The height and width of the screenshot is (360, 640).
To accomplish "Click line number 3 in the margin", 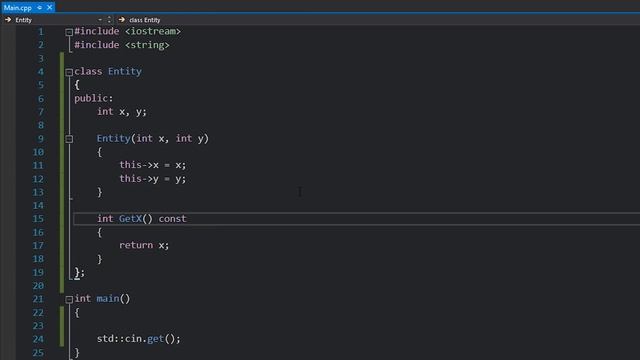I will click(41, 58).
